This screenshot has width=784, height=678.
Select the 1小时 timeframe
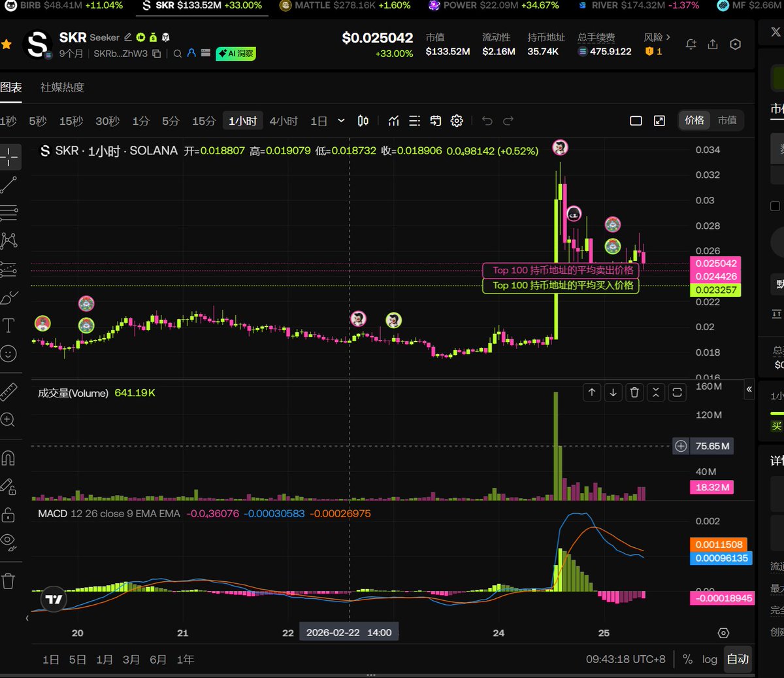242,121
